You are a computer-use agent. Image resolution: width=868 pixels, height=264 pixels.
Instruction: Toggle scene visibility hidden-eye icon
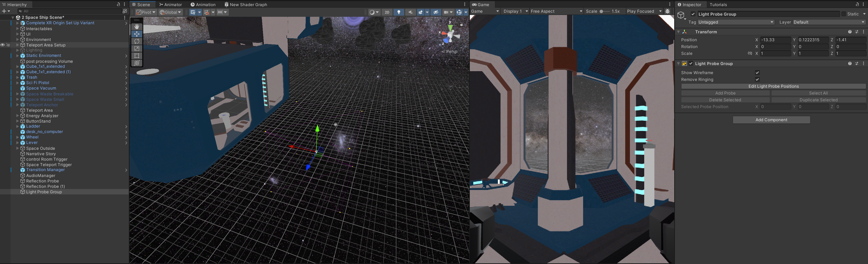(436, 12)
